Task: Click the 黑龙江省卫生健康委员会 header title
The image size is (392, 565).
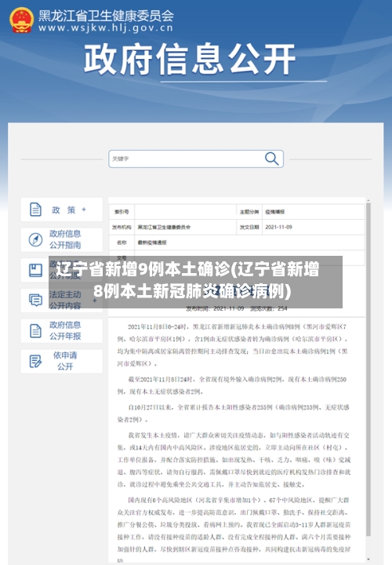Action: 106,16
